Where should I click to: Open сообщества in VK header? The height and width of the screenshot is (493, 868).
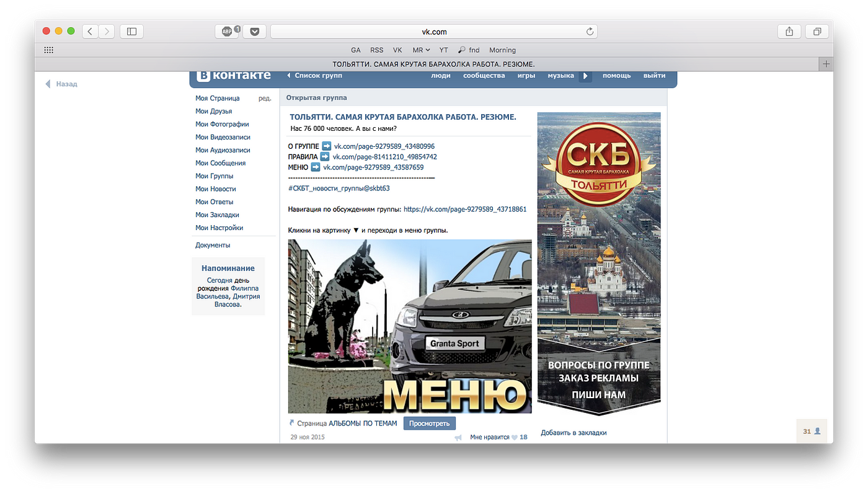coord(484,76)
